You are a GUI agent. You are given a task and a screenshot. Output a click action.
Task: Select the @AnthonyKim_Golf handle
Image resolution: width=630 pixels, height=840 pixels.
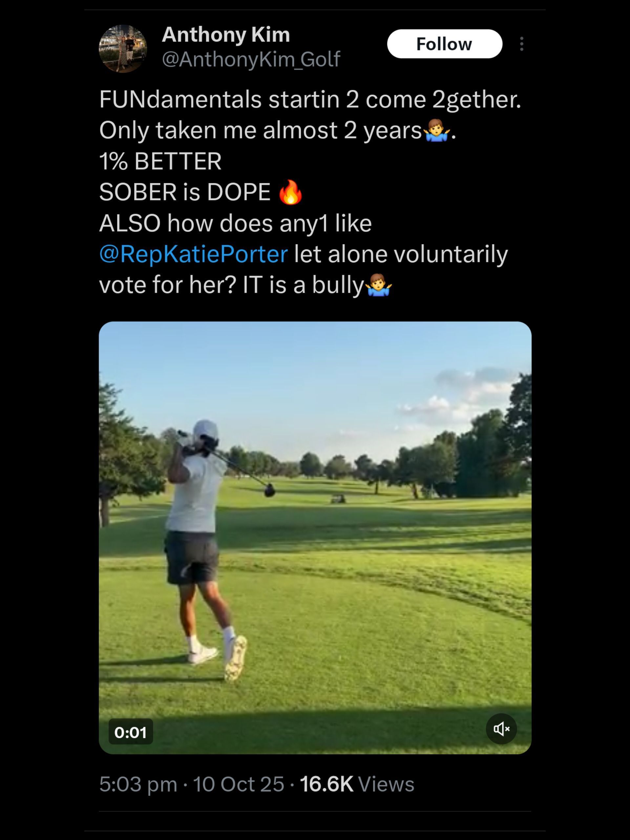tap(251, 59)
